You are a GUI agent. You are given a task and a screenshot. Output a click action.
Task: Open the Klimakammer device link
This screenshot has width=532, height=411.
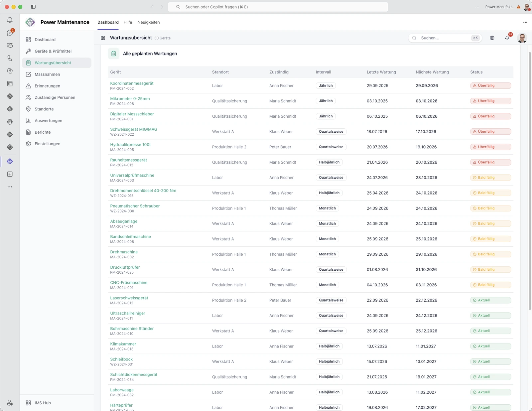point(123,344)
